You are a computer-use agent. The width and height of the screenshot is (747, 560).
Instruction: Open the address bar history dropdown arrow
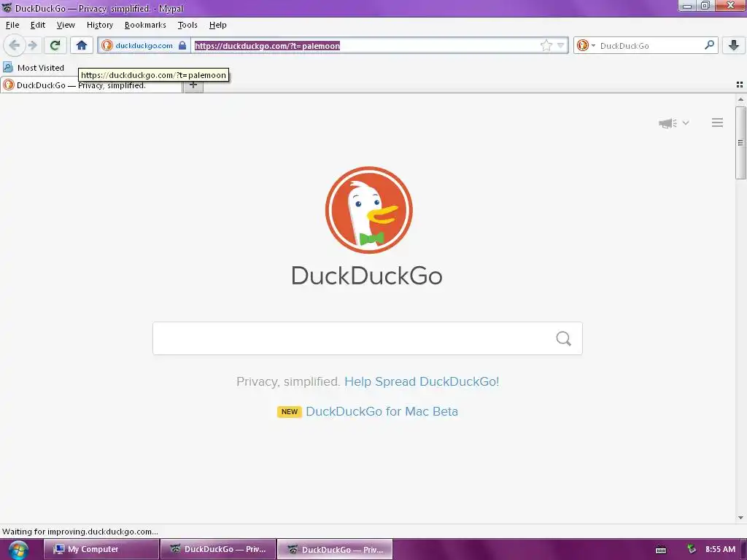(x=560, y=45)
